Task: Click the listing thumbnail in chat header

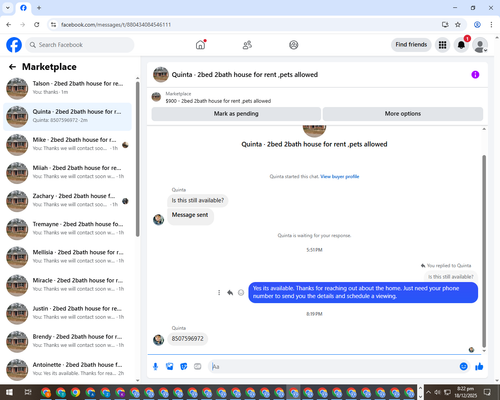Action: click(x=161, y=74)
